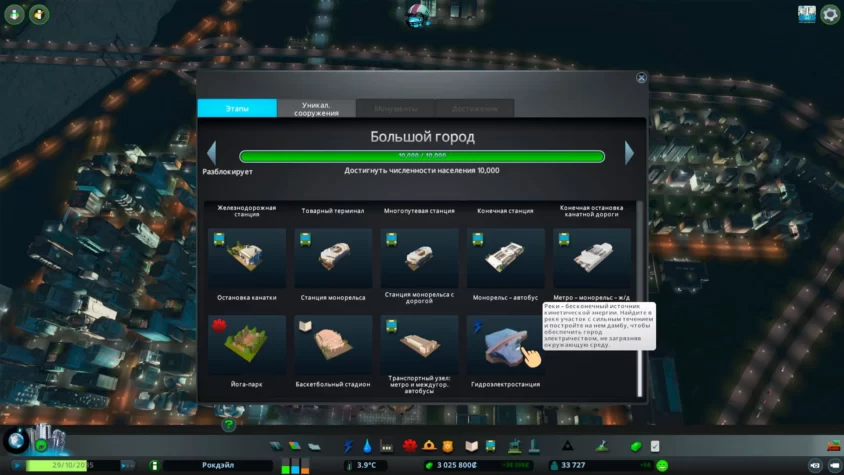Open the Economy green money icon
The image size is (844, 475).
coord(636,446)
